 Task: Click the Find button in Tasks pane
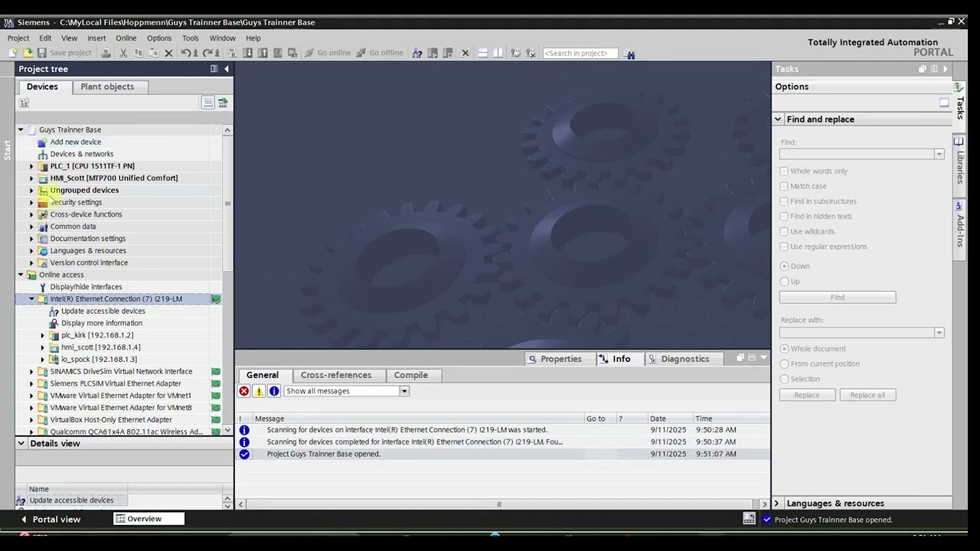pyautogui.click(x=838, y=298)
